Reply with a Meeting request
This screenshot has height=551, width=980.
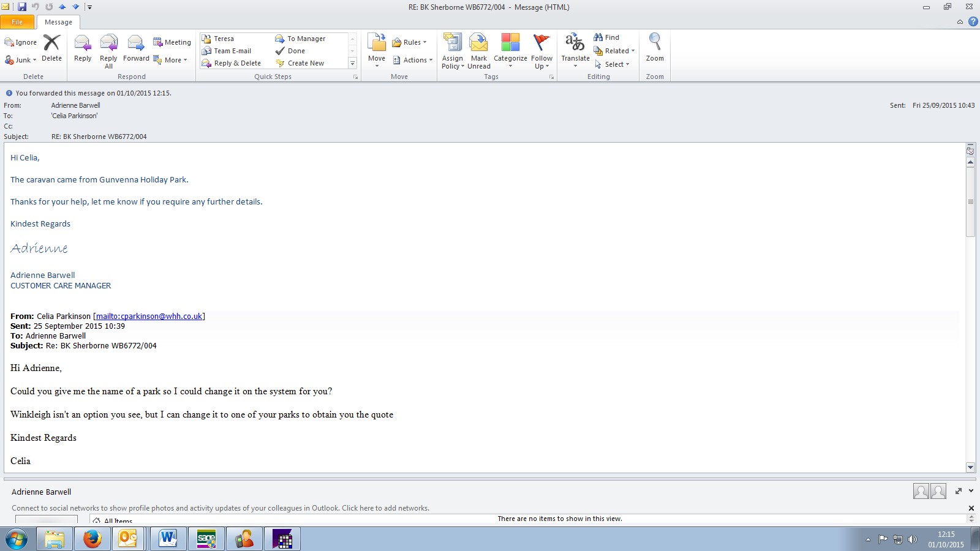coord(172,42)
